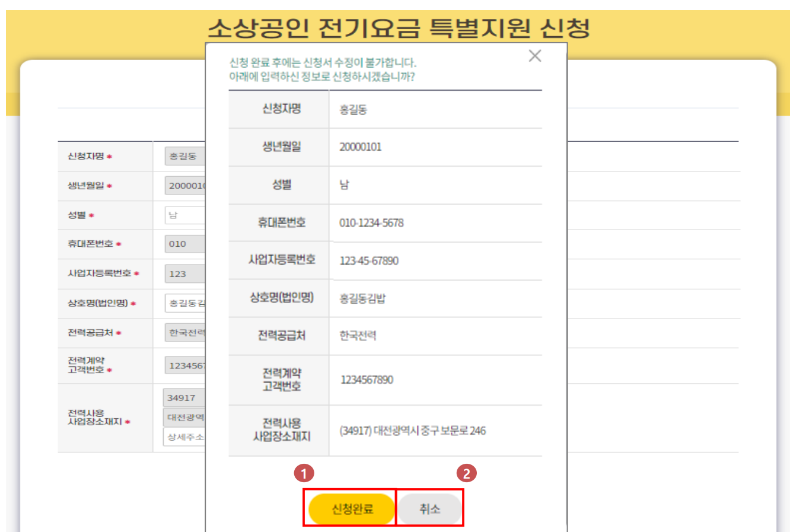Click the 신청자명 label in the background form
790x532 pixels.
click(x=86, y=157)
